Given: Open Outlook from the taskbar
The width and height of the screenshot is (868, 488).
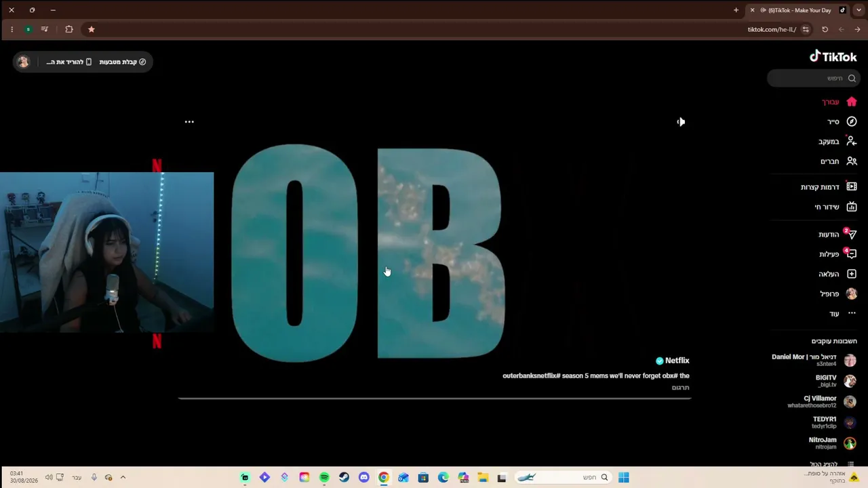Looking at the screenshot, I should point(403,478).
